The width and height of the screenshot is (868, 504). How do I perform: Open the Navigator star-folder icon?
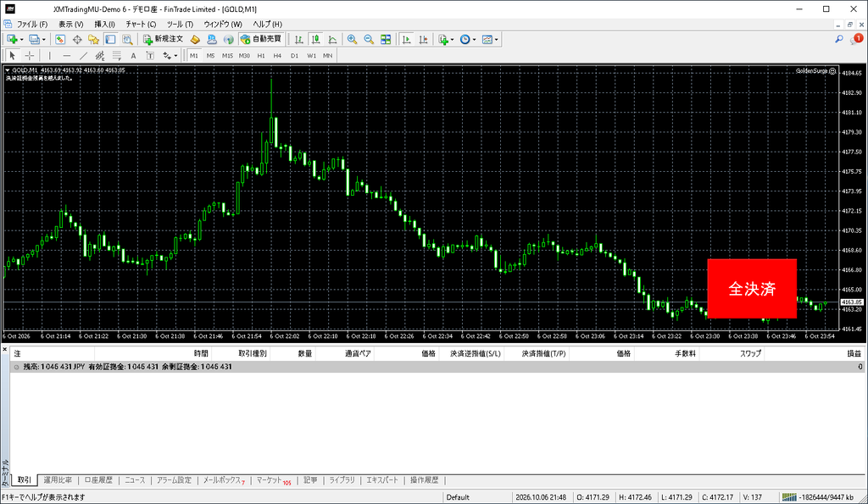coord(93,39)
